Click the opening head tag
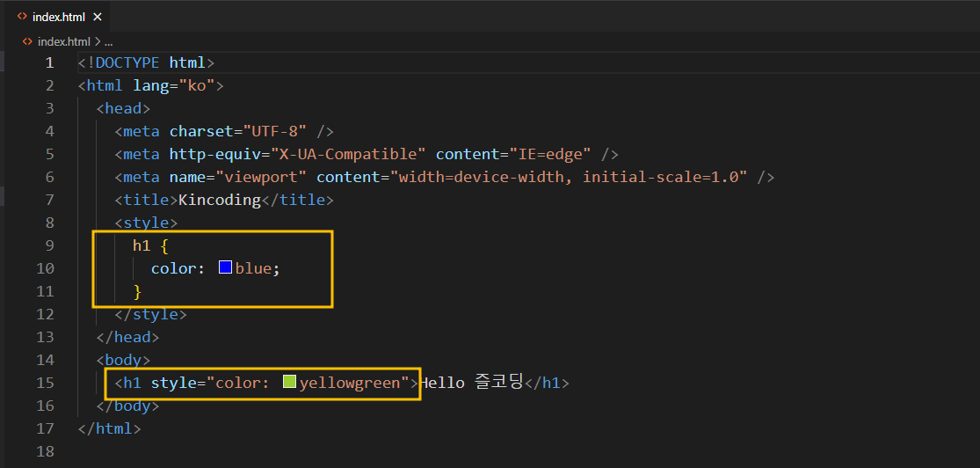The image size is (980, 468). pos(123,108)
